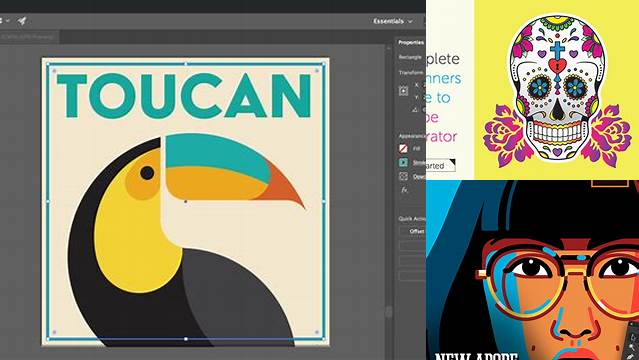Click the fx effects icon
639x360 pixels.
[x=404, y=190]
